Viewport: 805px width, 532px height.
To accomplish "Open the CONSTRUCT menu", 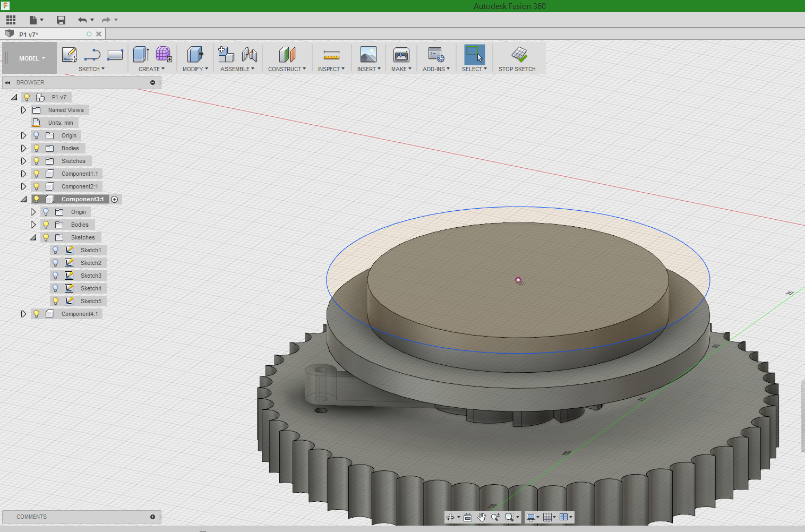I will point(287,69).
